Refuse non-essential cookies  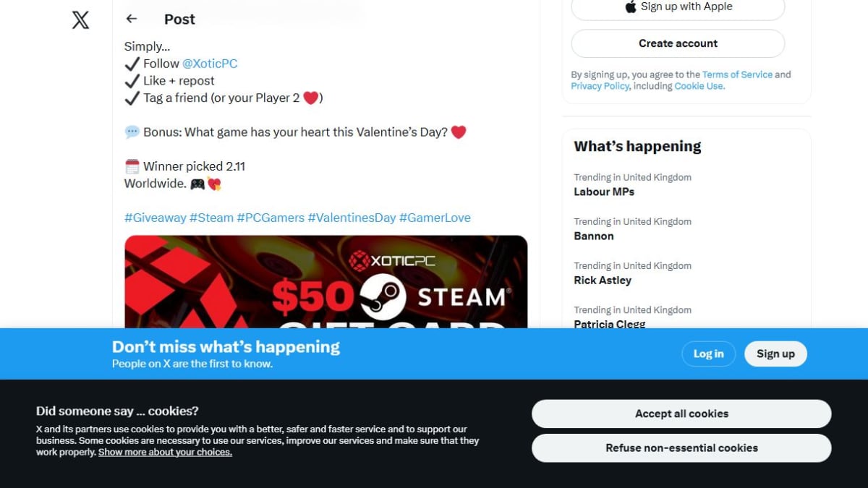tap(681, 448)
